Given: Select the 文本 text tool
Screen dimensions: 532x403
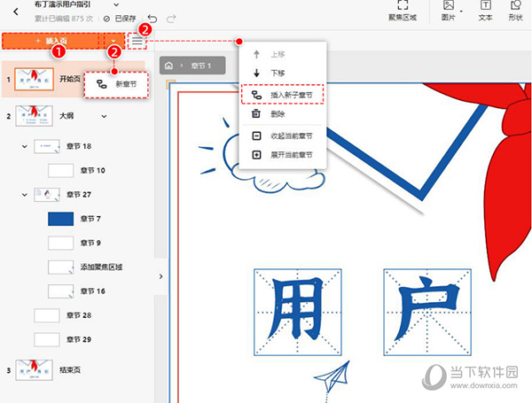Looking at the screenshot, I should 485,11.
